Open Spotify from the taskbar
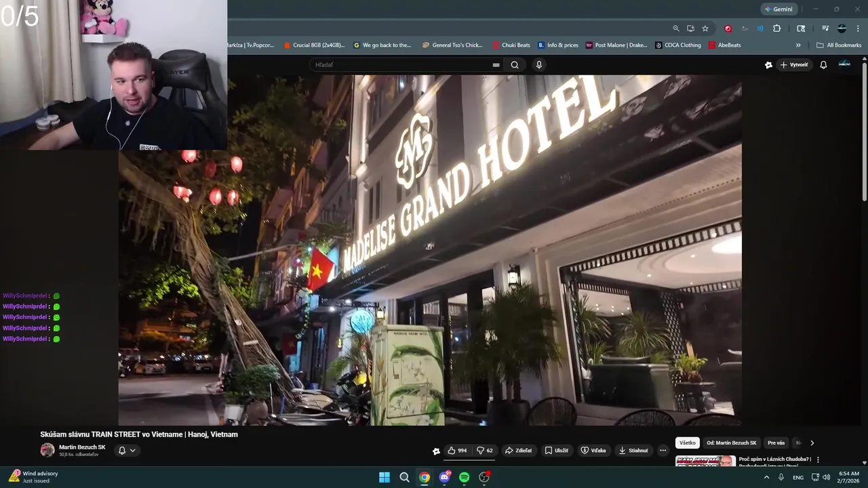Screen dimensions: 868x488 pos(465,477)
